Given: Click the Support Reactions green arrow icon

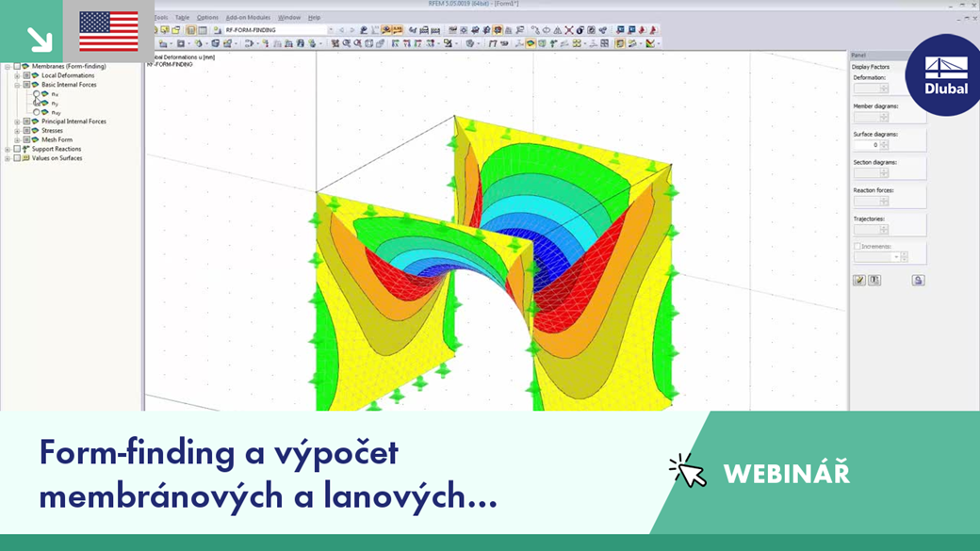Looking at the screenshot, I should click(x=25, y=150).
